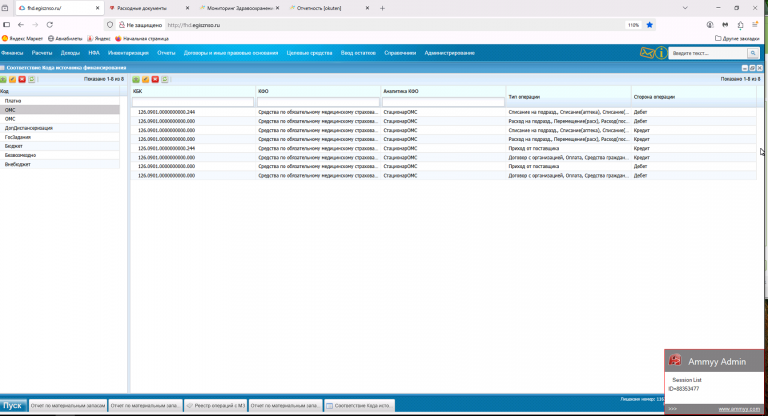
Task: Select the Платно row in the Код list
Action: 60,101
